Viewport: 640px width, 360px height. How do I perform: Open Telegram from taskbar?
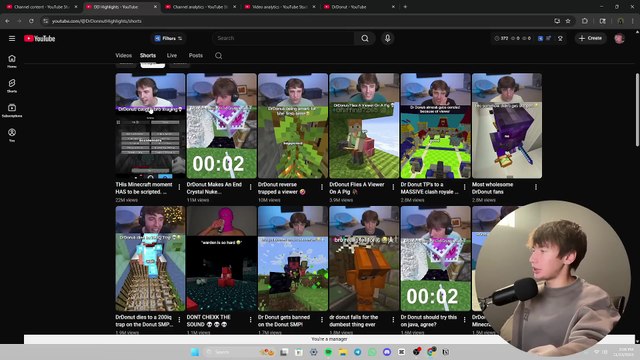pos(358,352)
